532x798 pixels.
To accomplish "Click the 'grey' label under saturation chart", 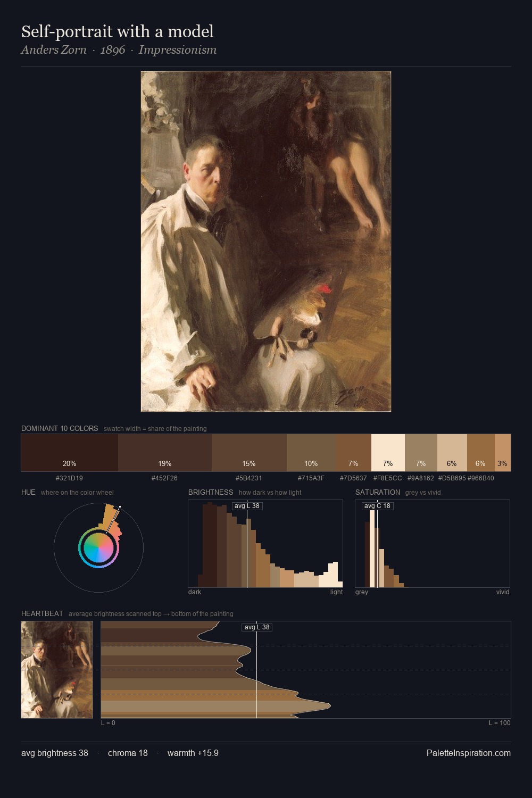I will tap(362, 592).
